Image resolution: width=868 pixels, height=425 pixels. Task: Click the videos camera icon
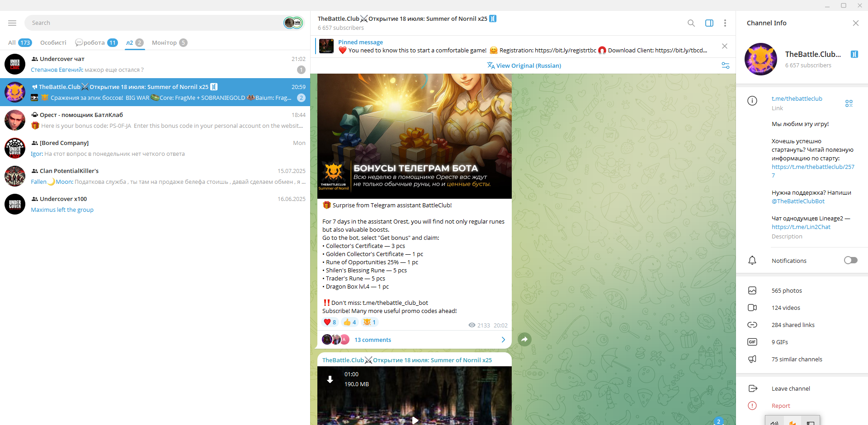[x=752, y=308]
